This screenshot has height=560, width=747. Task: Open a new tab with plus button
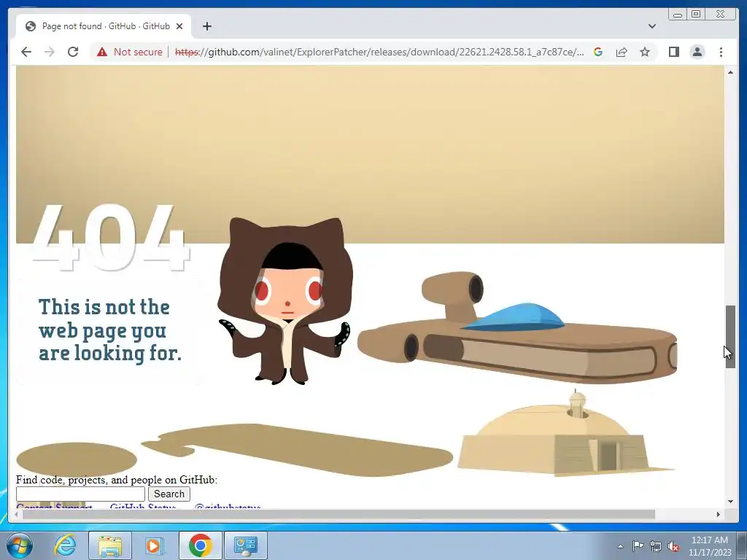(206, 26)
